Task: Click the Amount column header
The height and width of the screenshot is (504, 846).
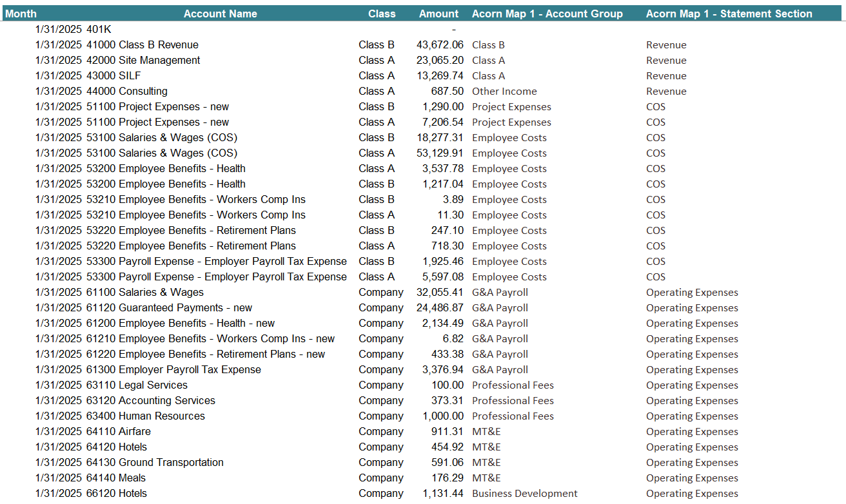Action: 438,13
